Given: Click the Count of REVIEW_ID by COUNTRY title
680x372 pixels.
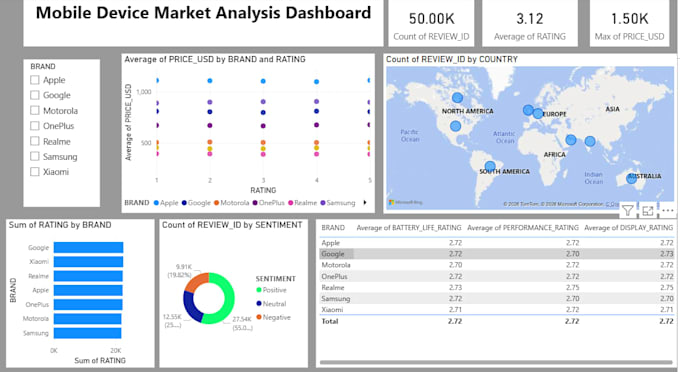Looking at the screenshot, I should tap(452, 59).
